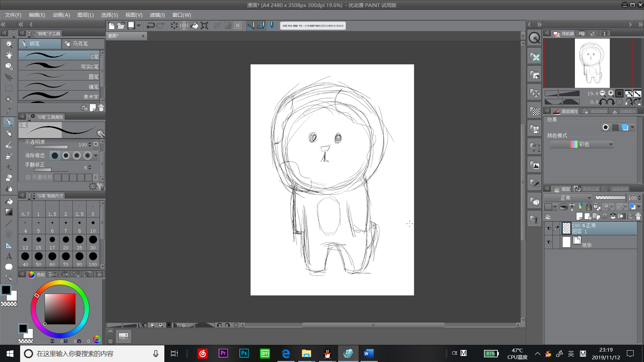Open the 滤镜(I) menu

click(x=157, y=15)
